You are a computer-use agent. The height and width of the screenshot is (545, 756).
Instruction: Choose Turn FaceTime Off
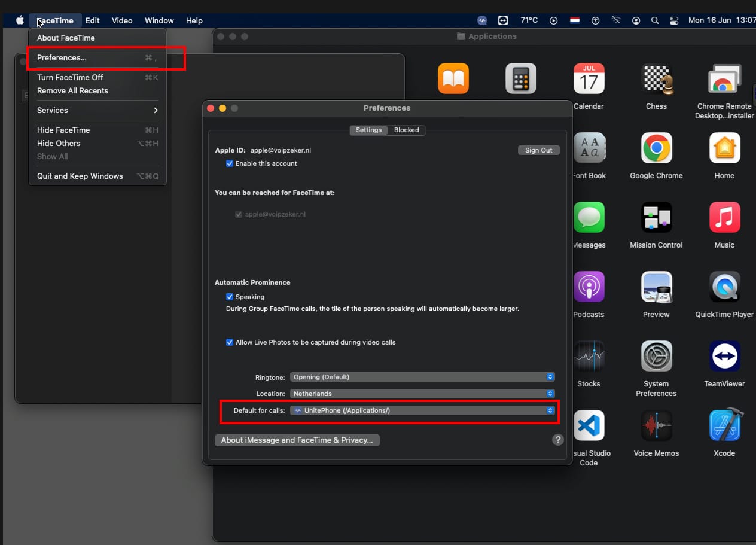coord(97,77)
